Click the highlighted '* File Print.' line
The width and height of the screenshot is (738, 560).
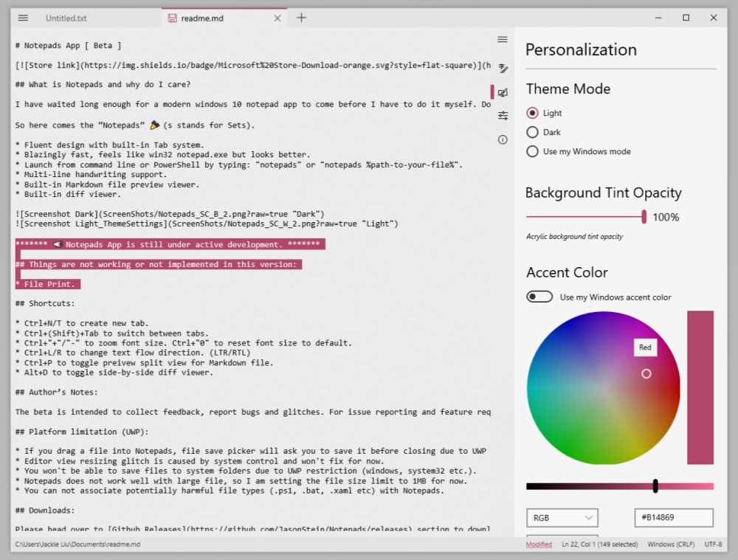[x=47, y=284]
